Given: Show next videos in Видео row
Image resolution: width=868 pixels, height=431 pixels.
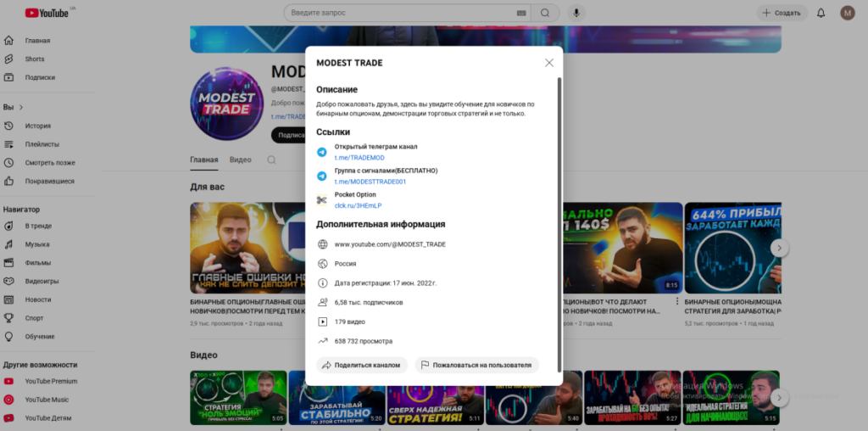Looking at the screenshot, I should 780,397.
